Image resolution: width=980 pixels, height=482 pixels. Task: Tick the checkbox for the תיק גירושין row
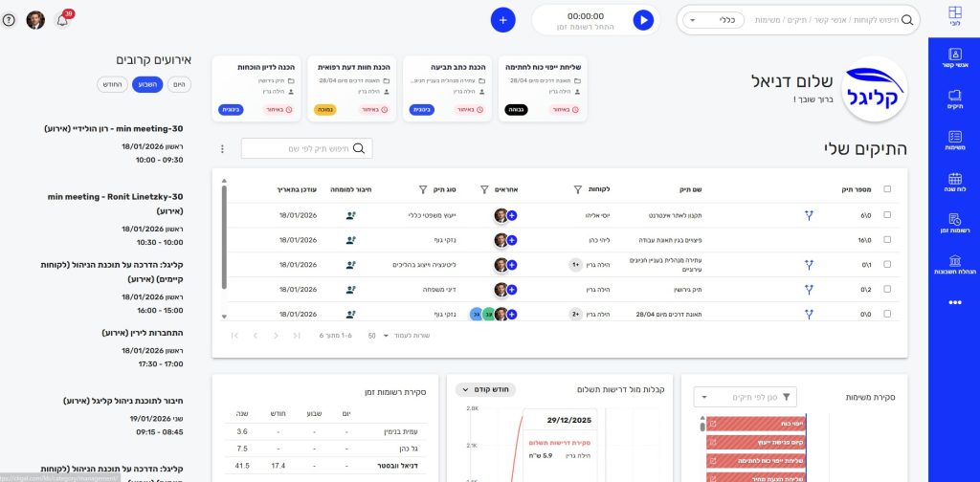[x=887, y=290]
